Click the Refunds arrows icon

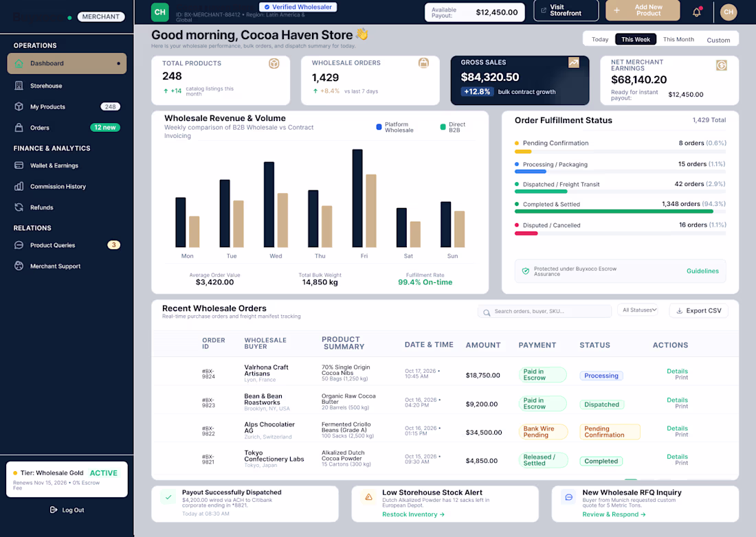tap(19, 207)
